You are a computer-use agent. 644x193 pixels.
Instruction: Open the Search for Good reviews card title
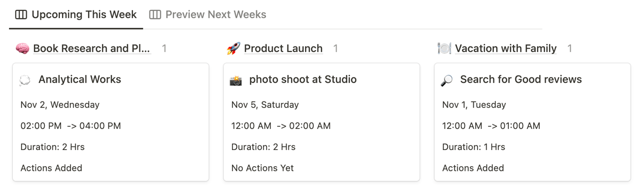521,79
